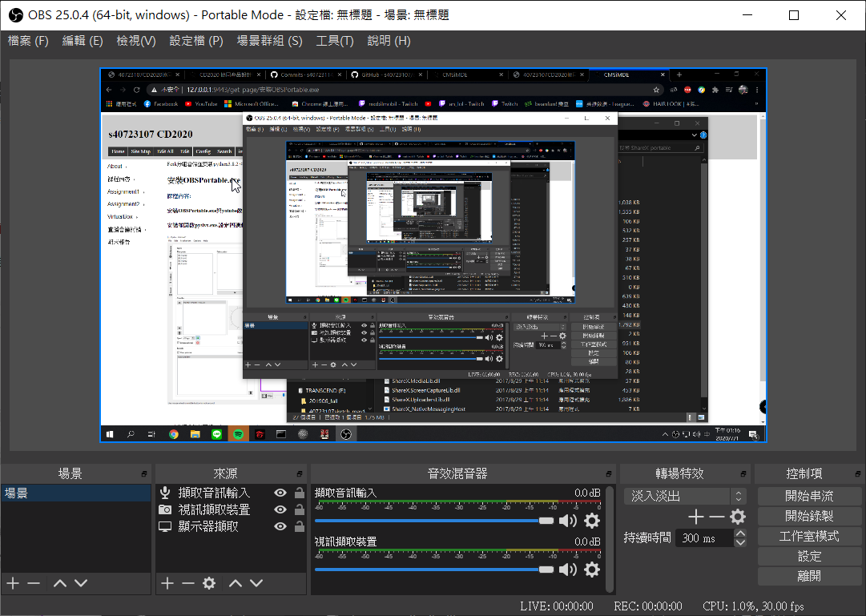Viewport: 866px width, 616px height.
Task: Toggle visibility of the 視訊擷取裝置 source
Action: point(280,510)
